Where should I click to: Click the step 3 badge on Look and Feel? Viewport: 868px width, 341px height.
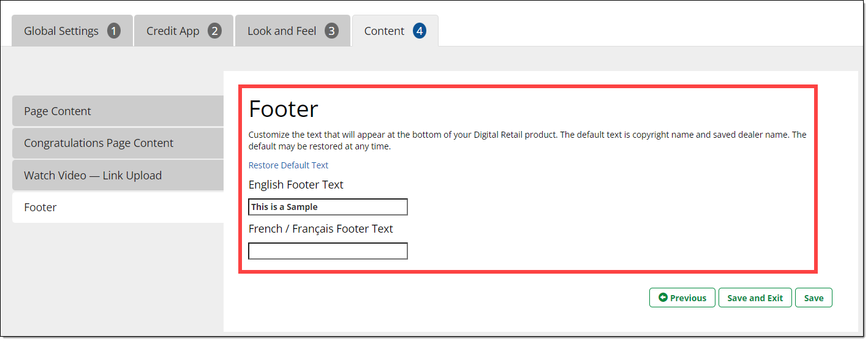pos(331,31)
